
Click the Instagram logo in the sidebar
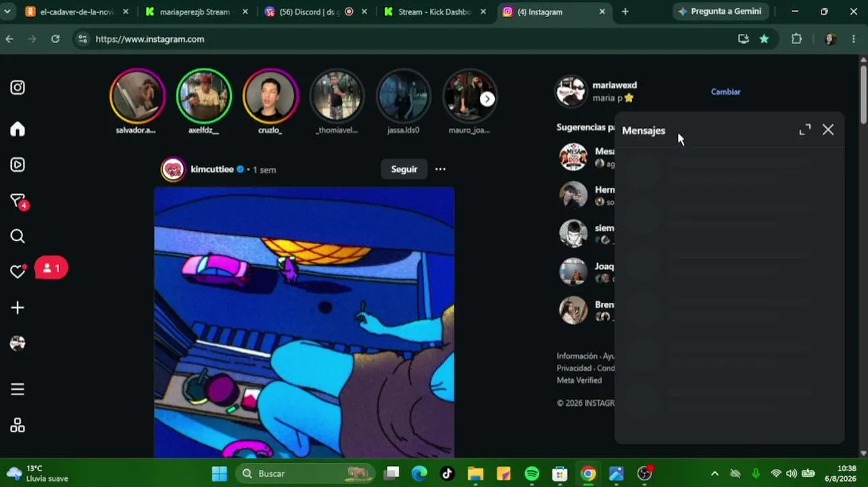(18, 87)
